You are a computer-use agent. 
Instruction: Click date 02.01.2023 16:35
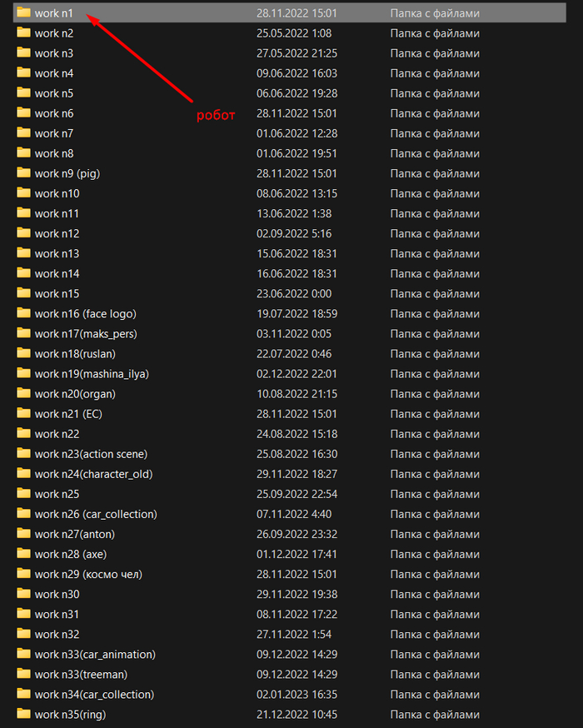[297, 694]
